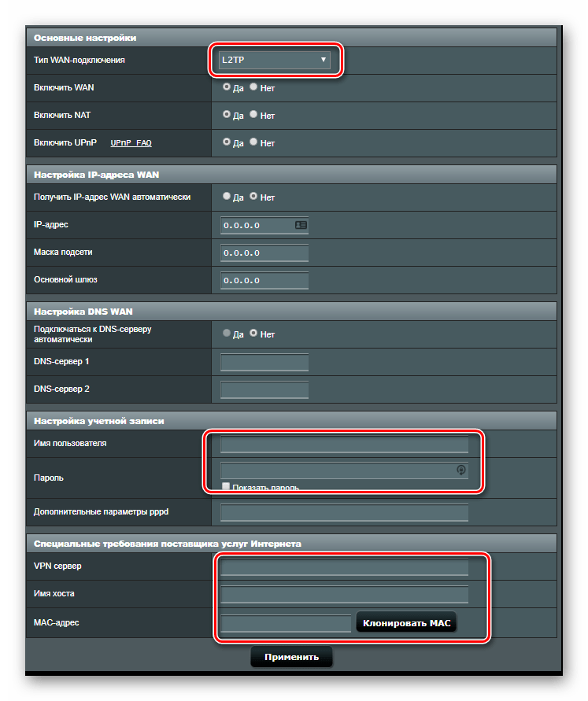Click the Маска подсети input field

tap(264, 253)
